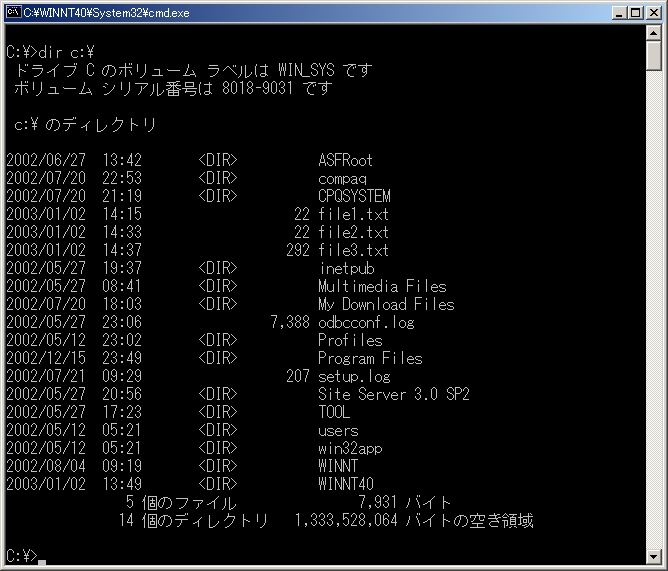Click the file3.txt file name
Screen dimensions: 668x571
tap(353, 250)
